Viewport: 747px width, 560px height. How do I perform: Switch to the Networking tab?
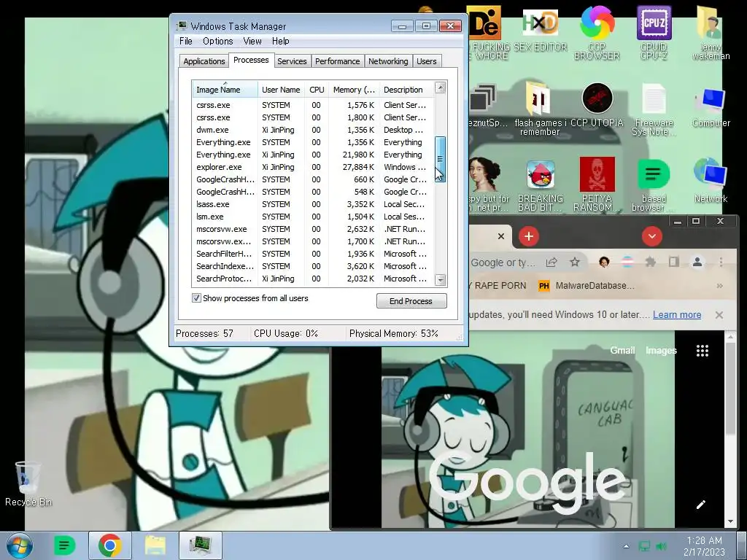click(x=388, y=61)
